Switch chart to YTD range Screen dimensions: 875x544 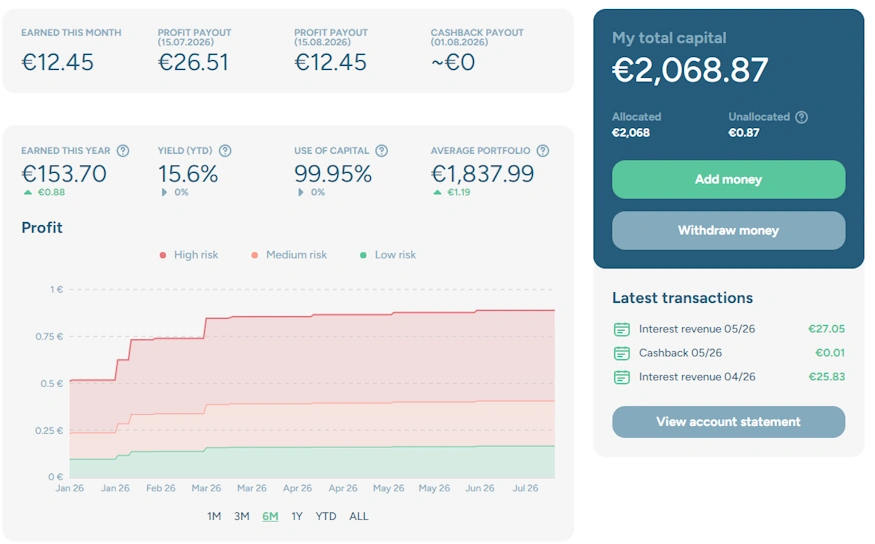pos(326,516)
